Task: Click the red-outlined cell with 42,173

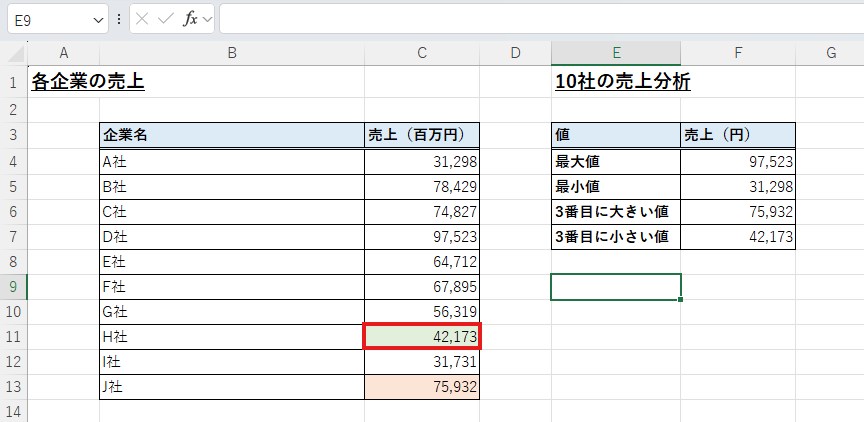Action: pos(421,337)
